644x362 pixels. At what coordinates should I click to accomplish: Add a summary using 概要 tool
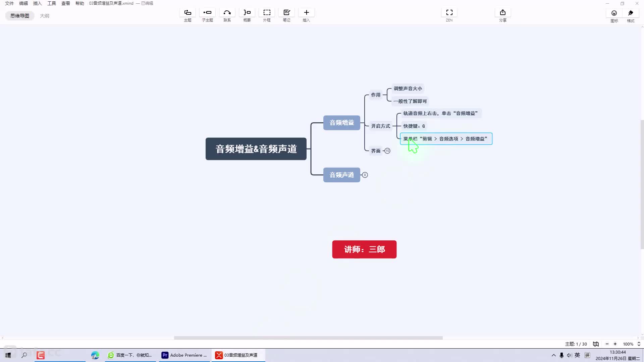tap(247, 15)
